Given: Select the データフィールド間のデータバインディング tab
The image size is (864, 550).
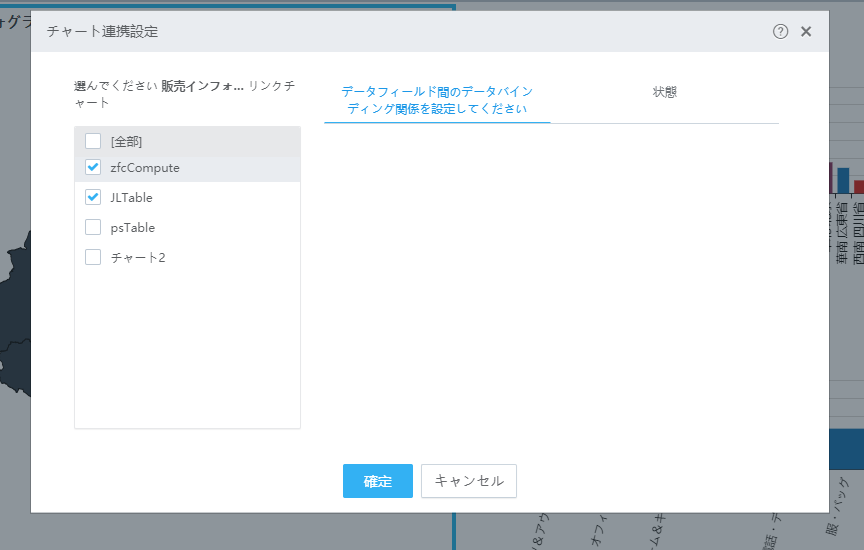Looking at the screenshot, I should click(437, 100).
